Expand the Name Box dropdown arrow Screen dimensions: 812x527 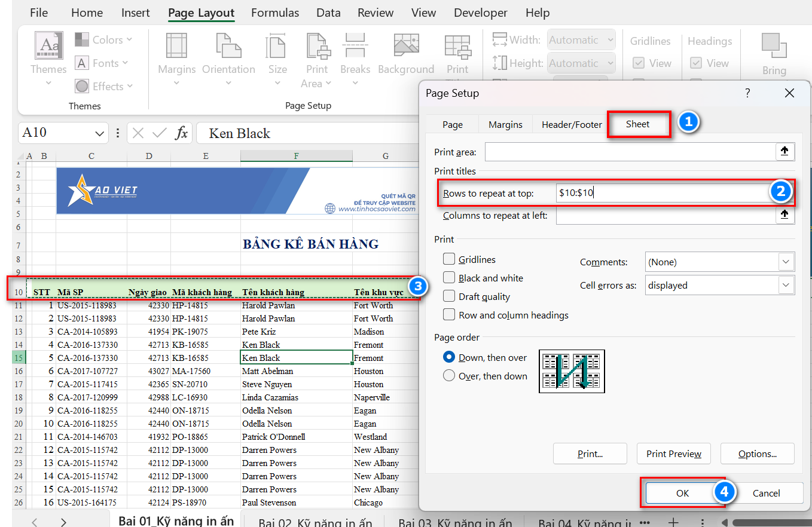click(x=99, y=133)
